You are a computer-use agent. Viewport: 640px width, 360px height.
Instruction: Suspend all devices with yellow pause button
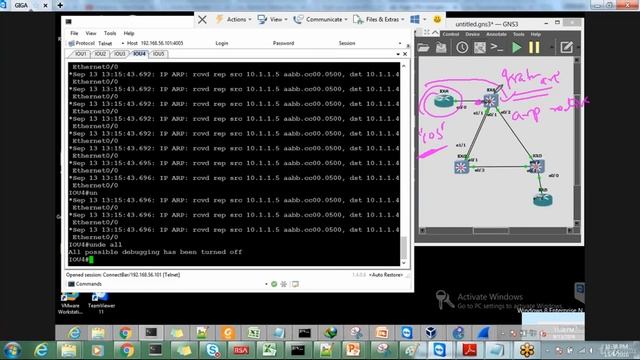click(x=534, y=48)
